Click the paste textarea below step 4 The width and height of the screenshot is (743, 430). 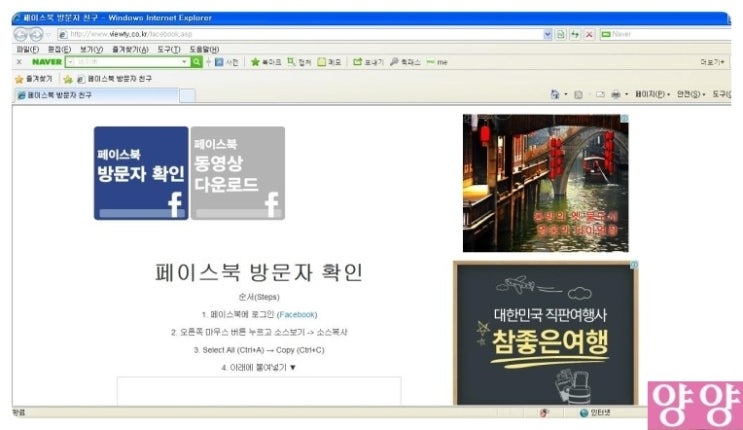(x=259, y=391)
